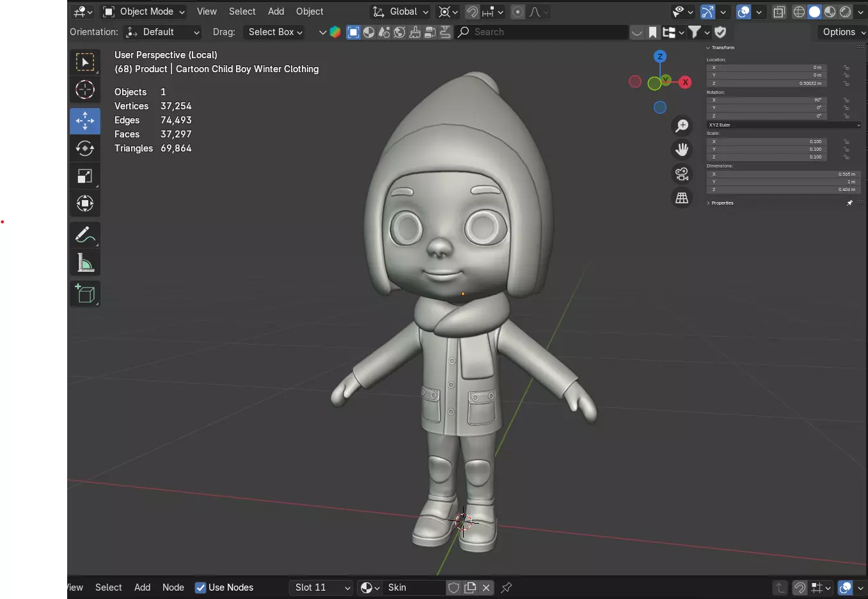The width and height of the screenshot is (868, 599).
Task: Open the shading options dropdown arrow
Action: (x=861, y=12)
